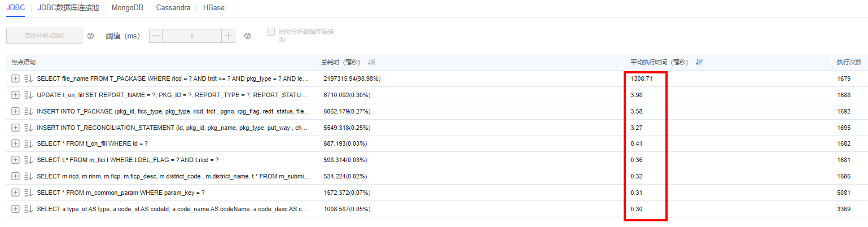Click the threshold (ms) value input field
The height and width of the screenshot is (227, 868).
pos(192,36)
